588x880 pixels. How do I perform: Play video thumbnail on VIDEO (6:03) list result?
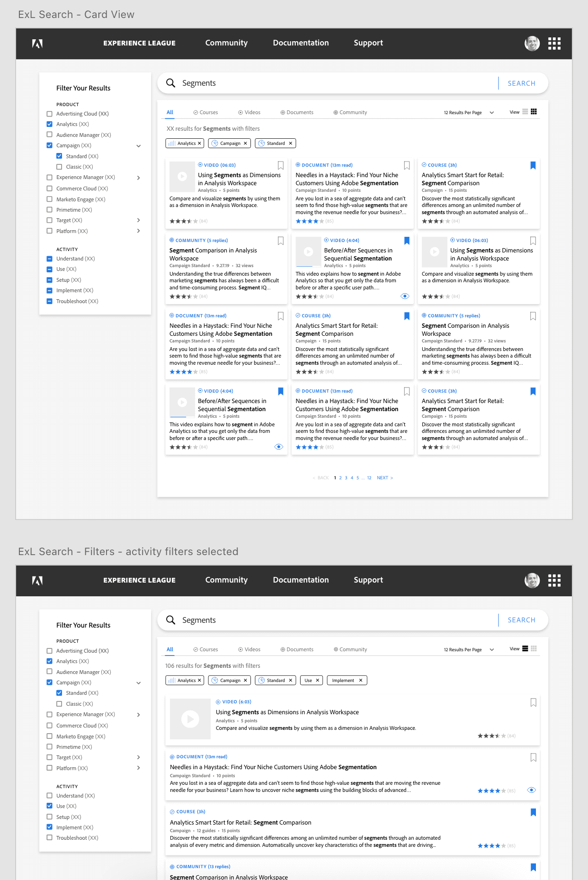(x=190, y=718)
